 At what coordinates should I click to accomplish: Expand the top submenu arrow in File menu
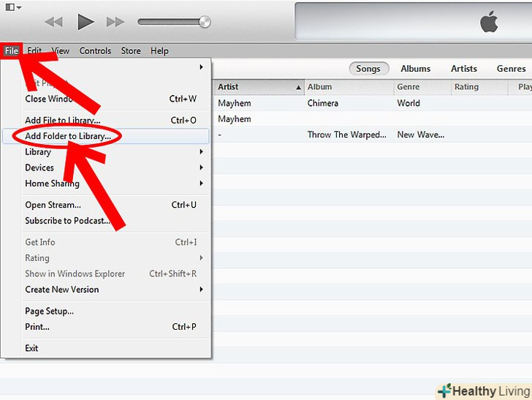pos(201,67)
